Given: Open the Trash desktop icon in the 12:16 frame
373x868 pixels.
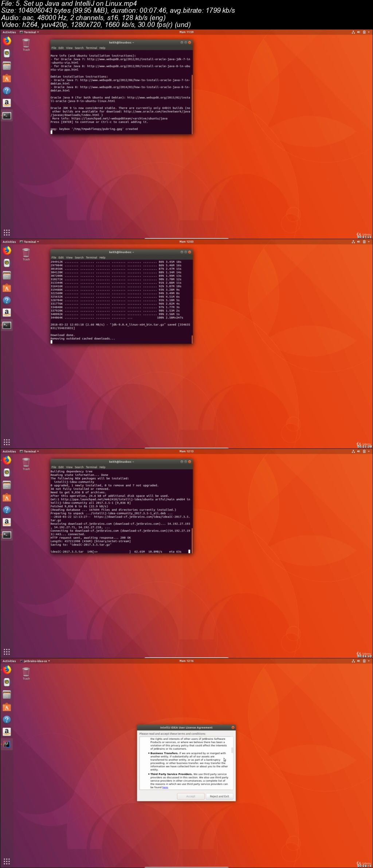Looking at the screenshot, I should point(26,674).
